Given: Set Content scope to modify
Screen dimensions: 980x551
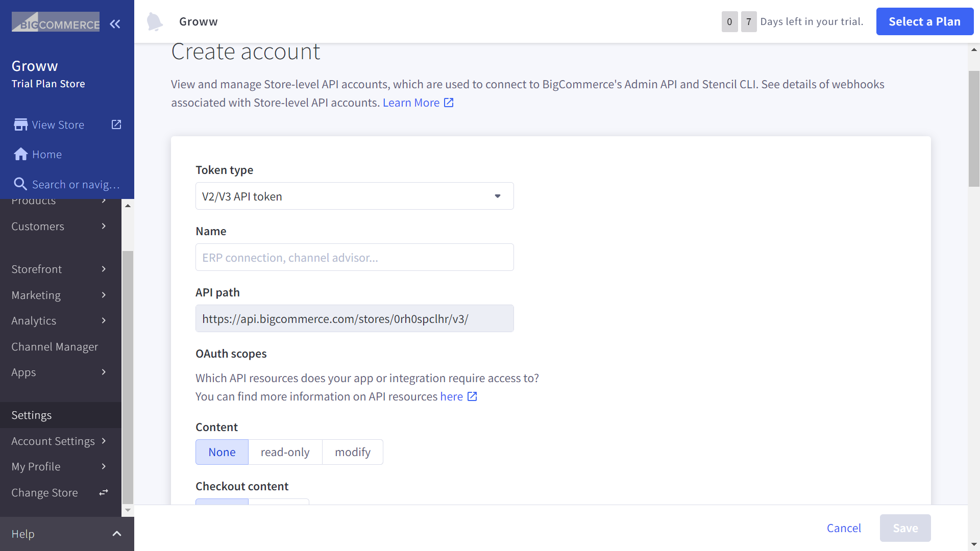Looking at the screenshot, I should 352,452.
